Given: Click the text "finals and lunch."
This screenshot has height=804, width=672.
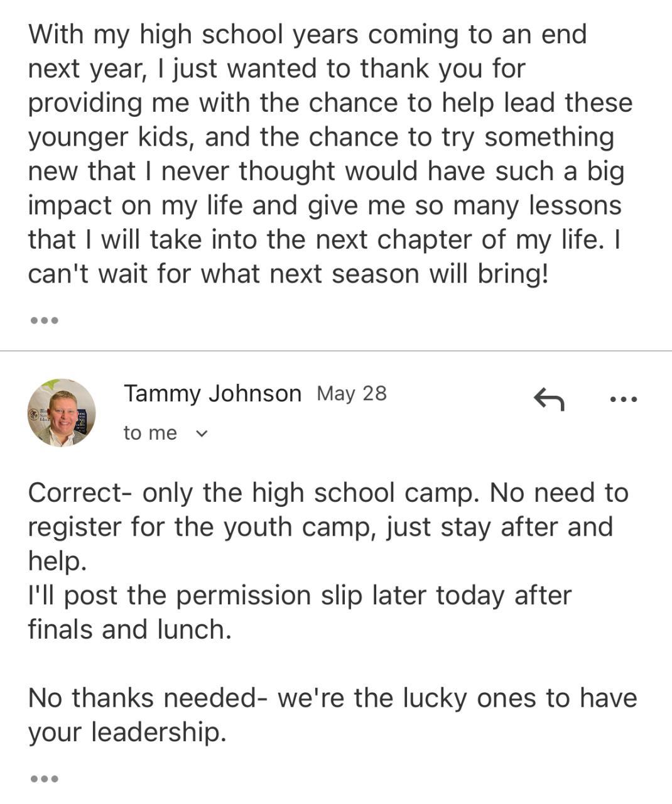Looking at the screenshot, I should [129, 629].
